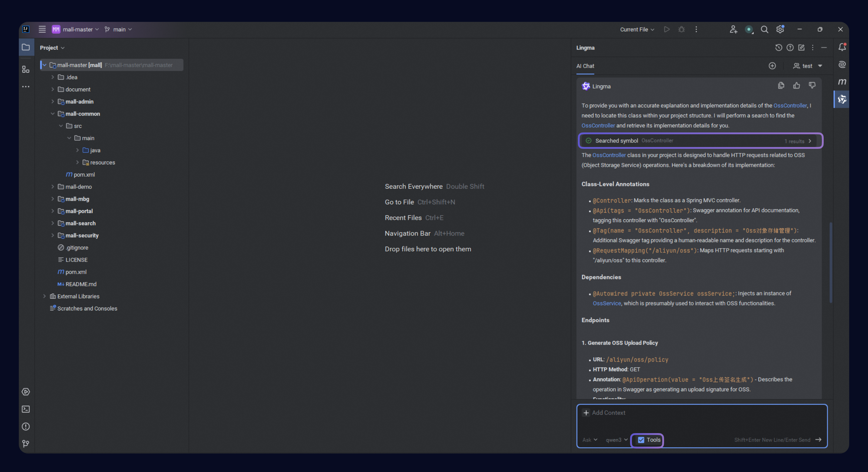868x472 pixels.
Task: Select the AI Chat tab
Action: point(585,66)
